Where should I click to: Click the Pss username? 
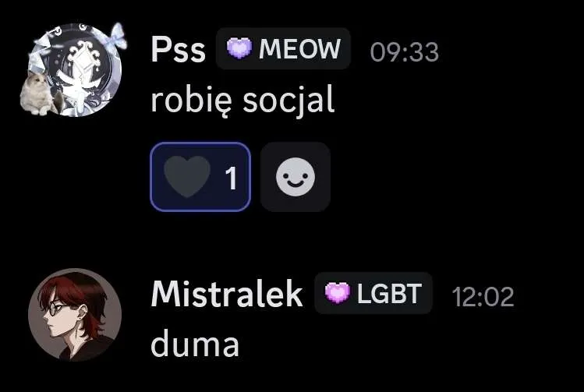(x=178, y=50)
